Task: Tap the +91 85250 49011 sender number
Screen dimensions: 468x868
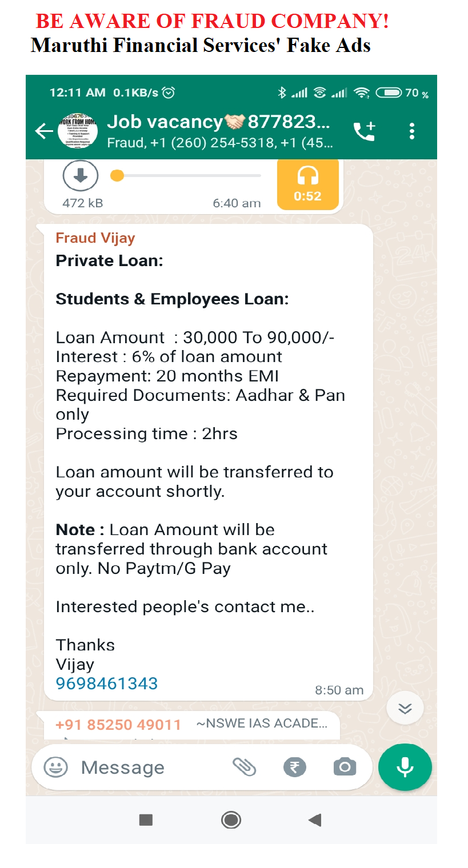Action: 118,725
